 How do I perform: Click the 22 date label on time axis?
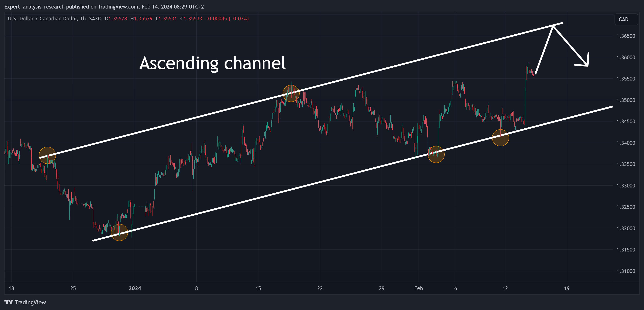click(x=320, y=288)
